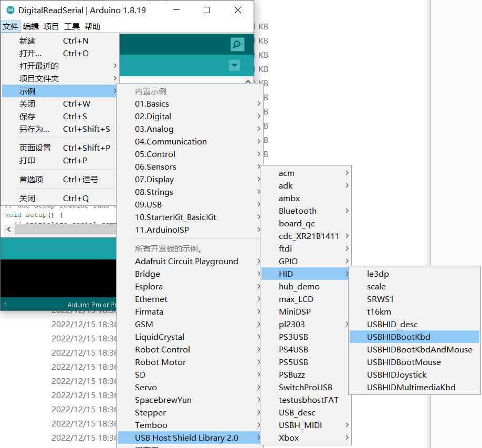Click editor vertical scrollbar up arrow
This screenshot has height=448, width=482.
point(248,80)
